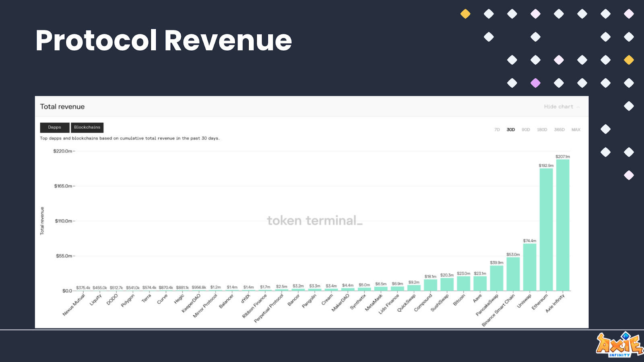
Task: Click the Ethereum revenue bar
Action: [546, 230]
